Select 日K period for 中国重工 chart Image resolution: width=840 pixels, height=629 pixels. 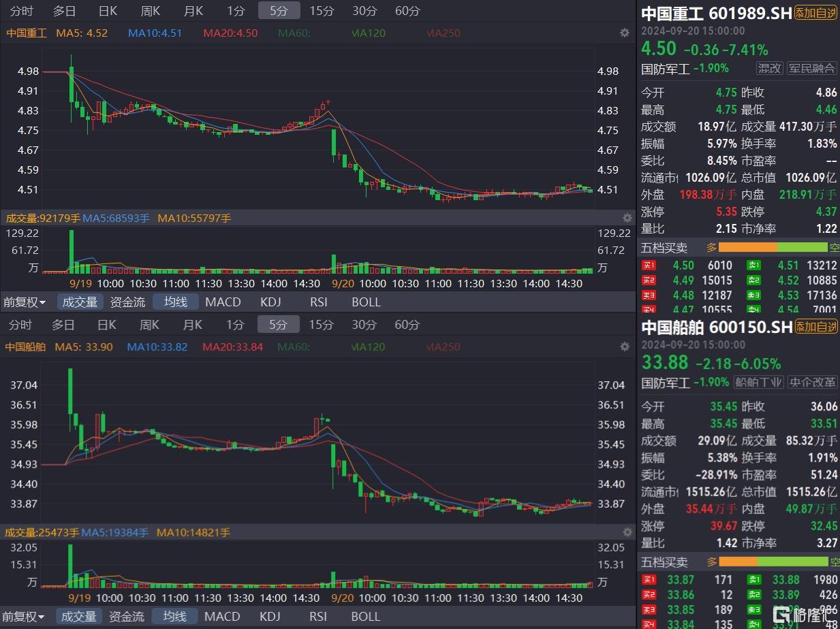(108, 11)
